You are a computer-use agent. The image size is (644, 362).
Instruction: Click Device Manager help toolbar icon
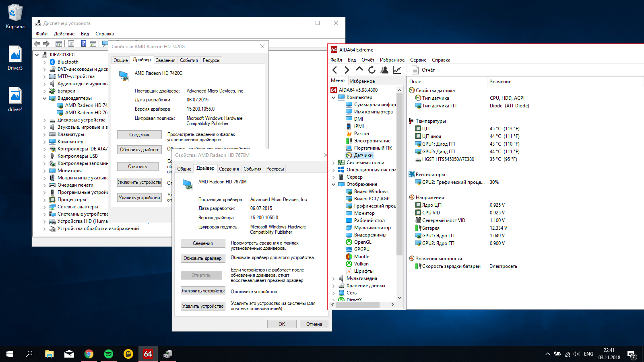(x=83, y=43)
